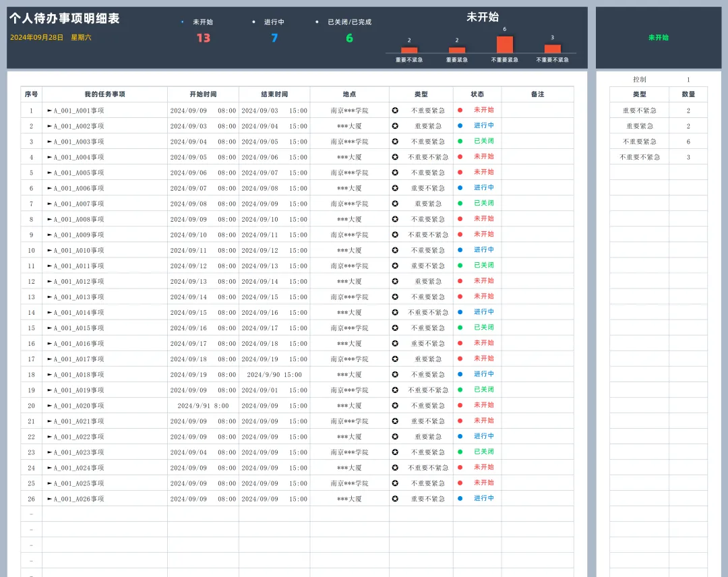
Task: Click the weekday text 星期六
Action: click(81, 38)
